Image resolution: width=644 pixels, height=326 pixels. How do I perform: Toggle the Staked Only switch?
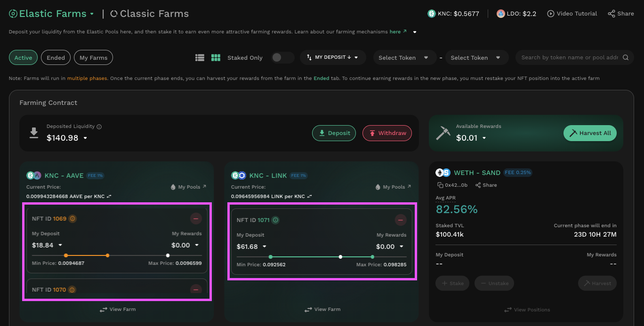282,57
